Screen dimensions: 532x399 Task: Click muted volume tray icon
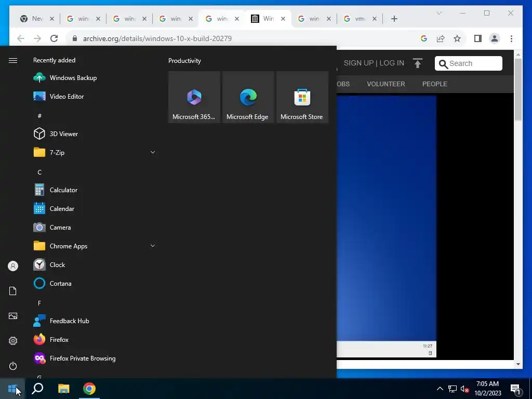click(464, 389)
